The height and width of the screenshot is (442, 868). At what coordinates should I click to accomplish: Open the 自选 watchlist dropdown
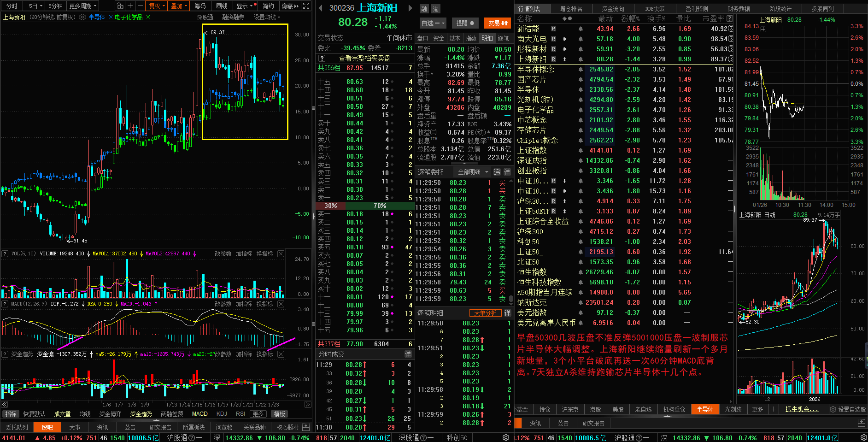click(x=433, y=23)
